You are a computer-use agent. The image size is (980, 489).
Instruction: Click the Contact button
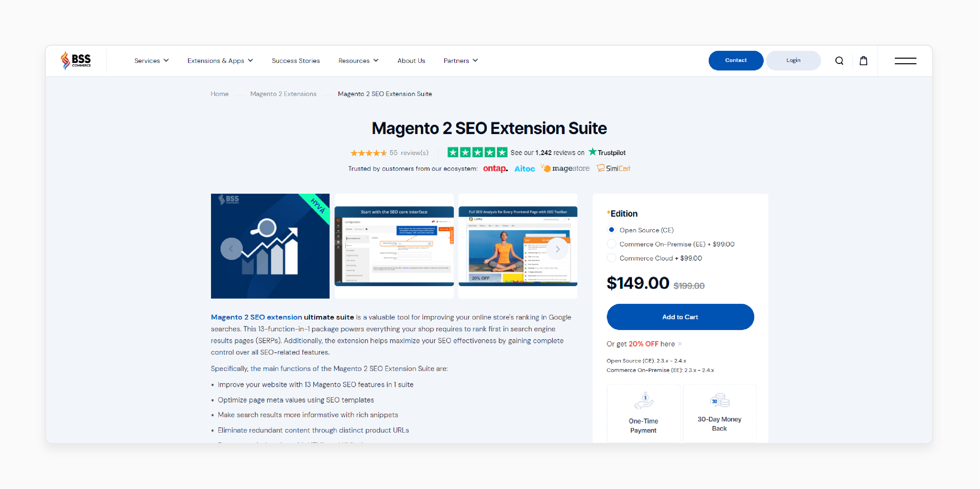735,60
